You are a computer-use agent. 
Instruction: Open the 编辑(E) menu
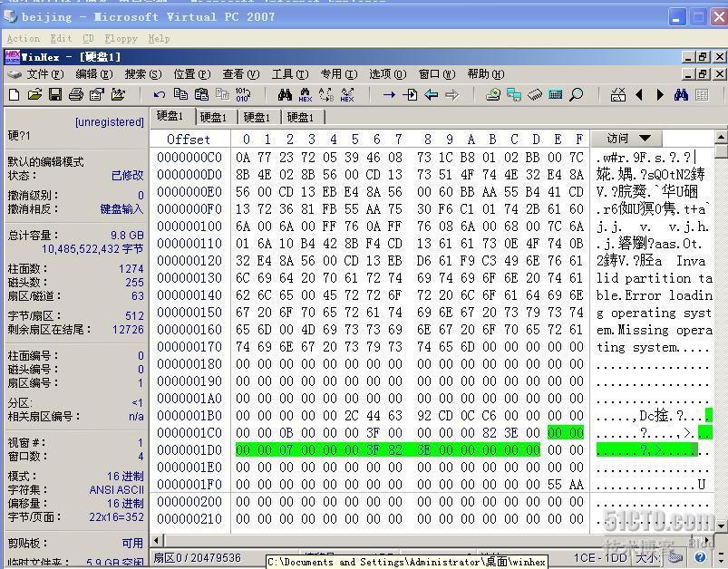click(93, 74)
